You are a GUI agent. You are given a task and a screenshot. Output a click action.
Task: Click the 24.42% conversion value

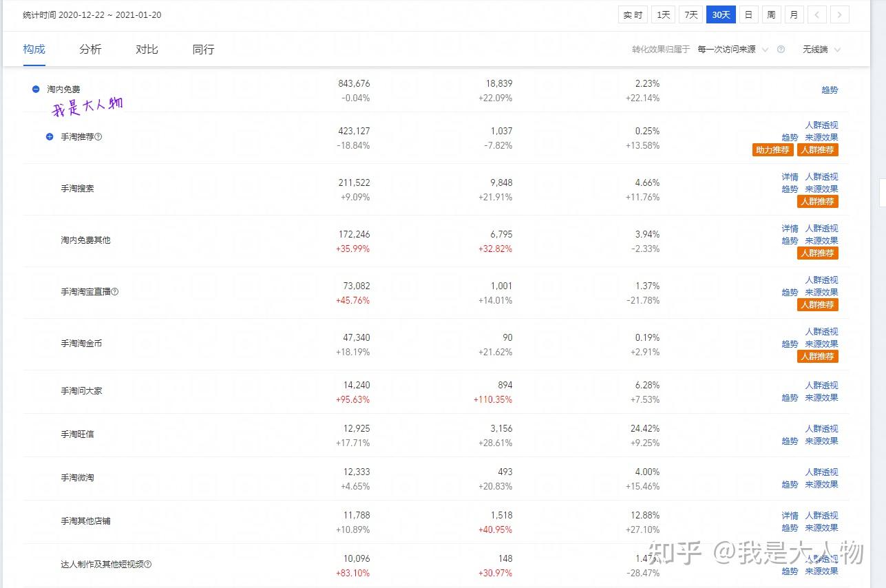point(645,428)
